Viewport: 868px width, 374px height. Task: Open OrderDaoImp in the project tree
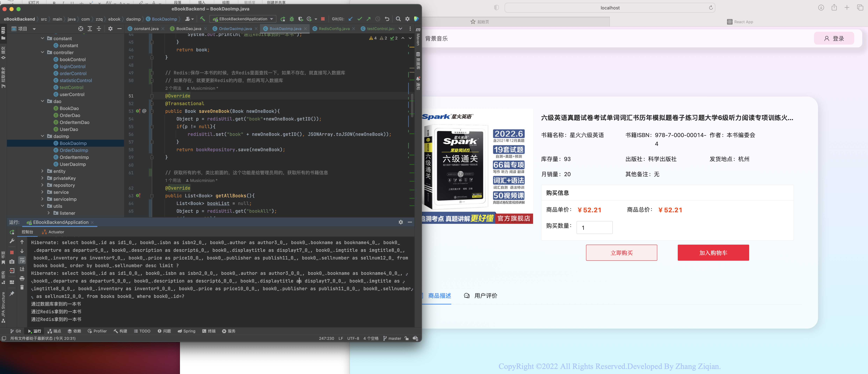tap(73, 150)
